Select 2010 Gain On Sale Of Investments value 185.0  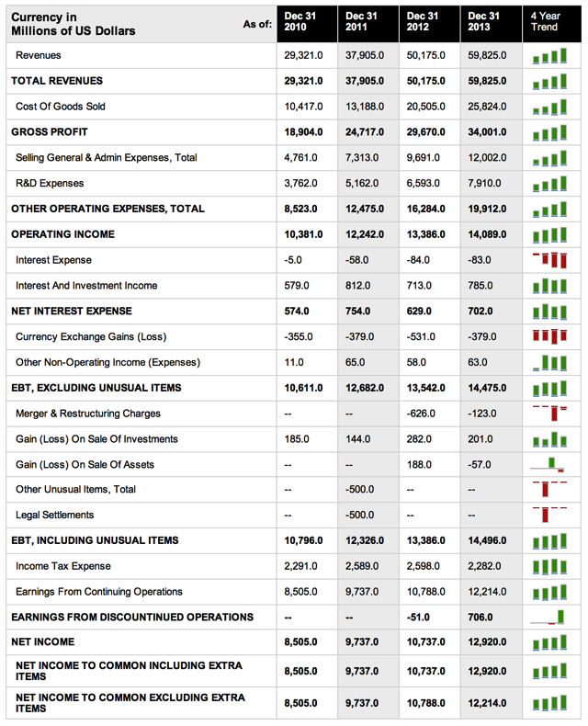[297, 439]
